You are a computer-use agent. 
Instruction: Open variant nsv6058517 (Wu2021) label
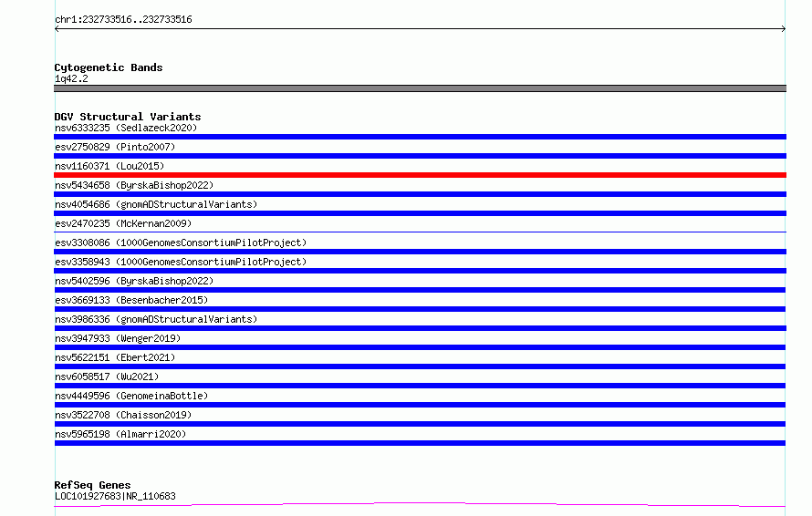pyautogui.click(x=107, y=377)
